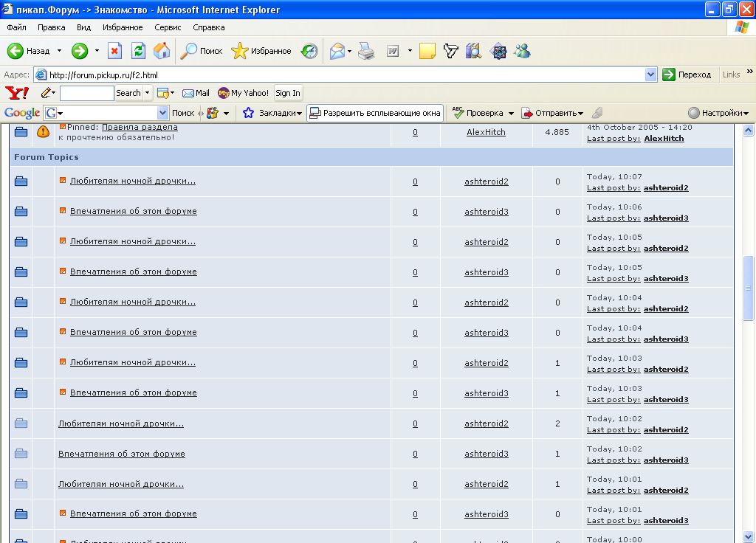Open the pinned 'Правила раздела' topic link
756x543 pixels.
point(140,128)
